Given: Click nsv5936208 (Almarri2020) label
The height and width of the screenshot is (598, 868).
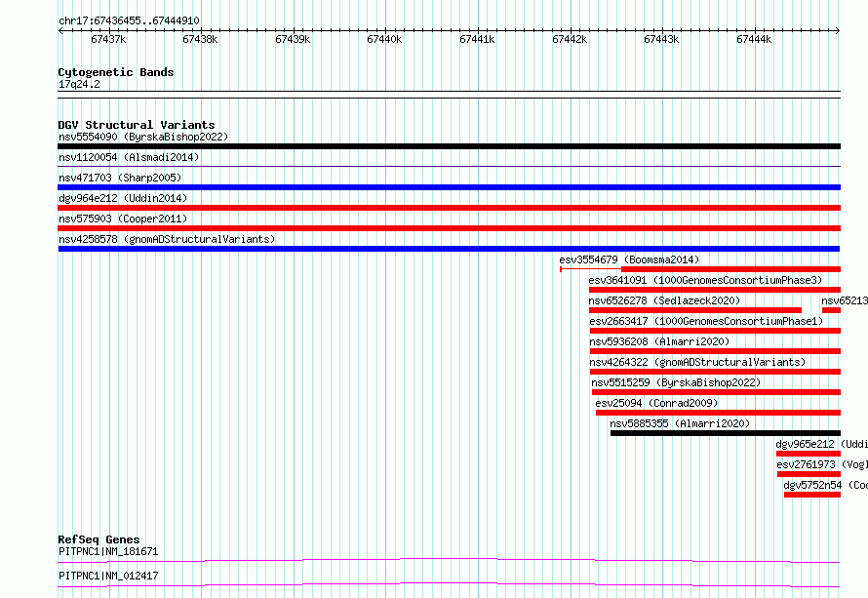Looking at the screenshot, I should (659, 341).
